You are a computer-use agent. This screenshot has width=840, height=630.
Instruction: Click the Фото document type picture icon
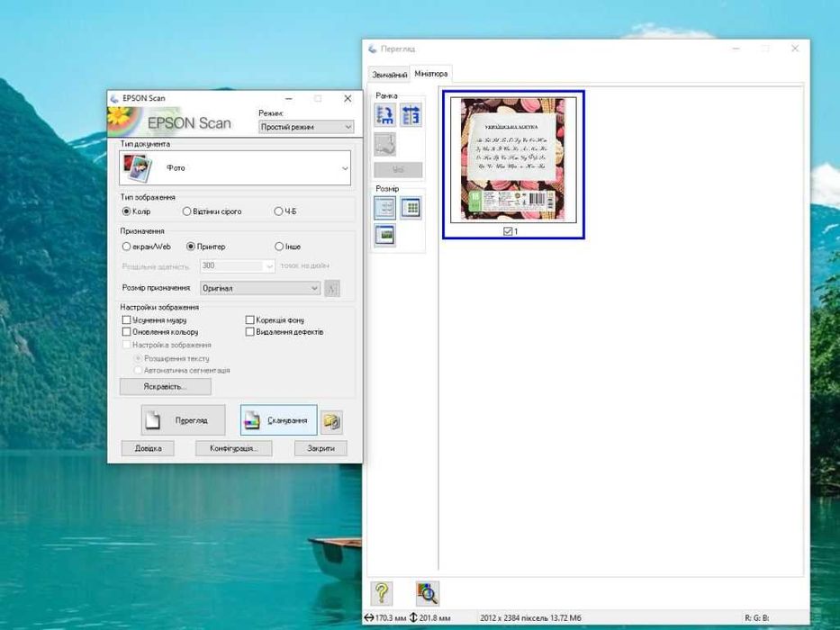click(138, 167)
